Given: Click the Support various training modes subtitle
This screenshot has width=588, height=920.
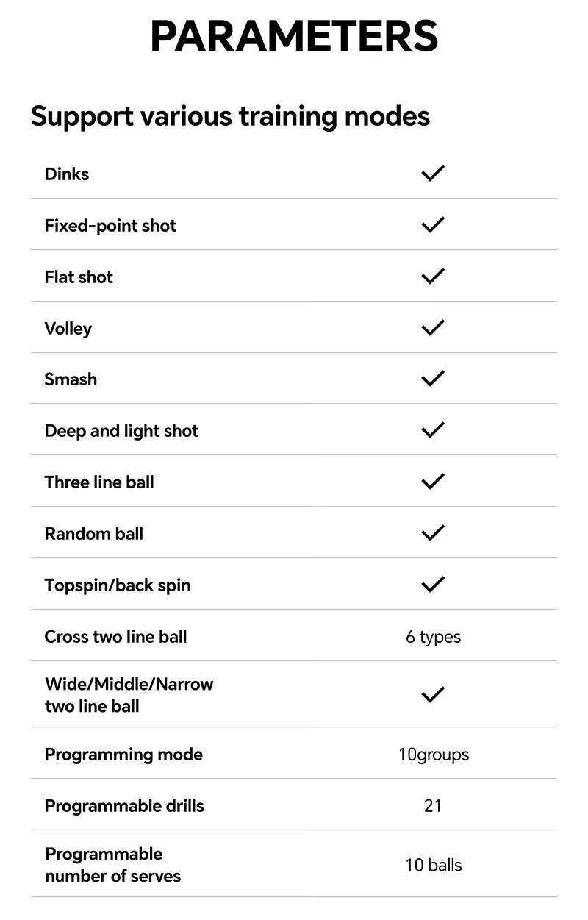Looking at the screenshot, I should [x=230, y=116].
